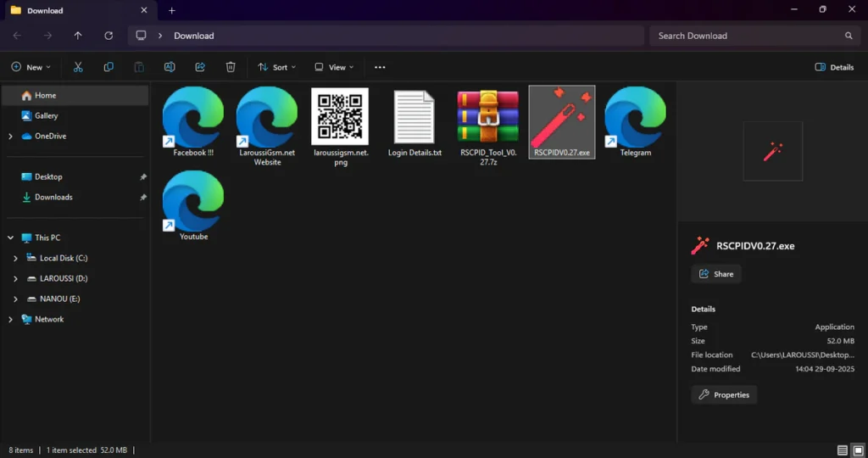Viewport: 868px width, 458px height.
Task: Click the Delete trash icon
Action: pyautogui.click(x=231, y=67)
